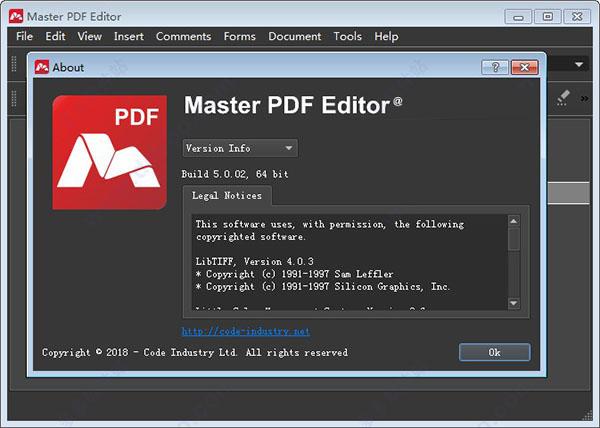
Task: Click the Ok button
Action: (494, 352)
